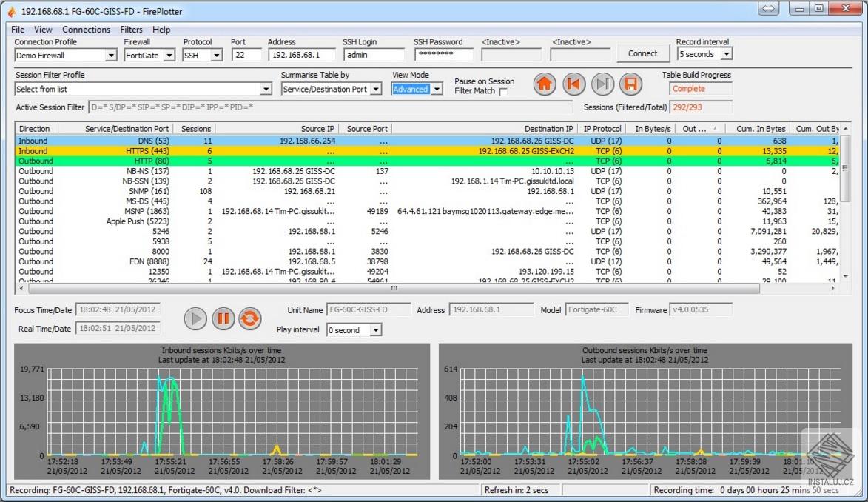Open the Protocol dropdown showing SSH
This screenshot has width=868, height=502.
[x=217, y=56]
